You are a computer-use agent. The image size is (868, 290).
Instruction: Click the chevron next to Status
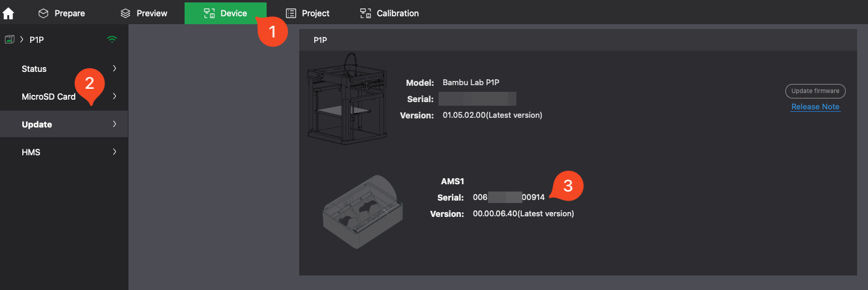pyautogui.click(x=114, y=69)
